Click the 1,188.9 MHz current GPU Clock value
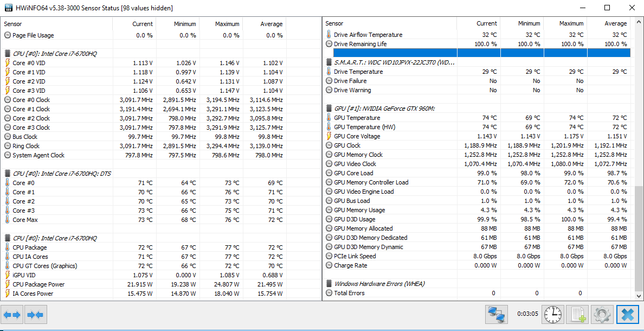 point(480,145)
